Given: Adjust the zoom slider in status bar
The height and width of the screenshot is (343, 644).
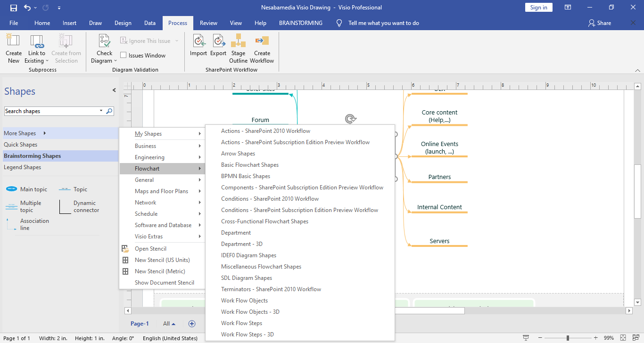Looking at the screenshot, I should point(568,338).
